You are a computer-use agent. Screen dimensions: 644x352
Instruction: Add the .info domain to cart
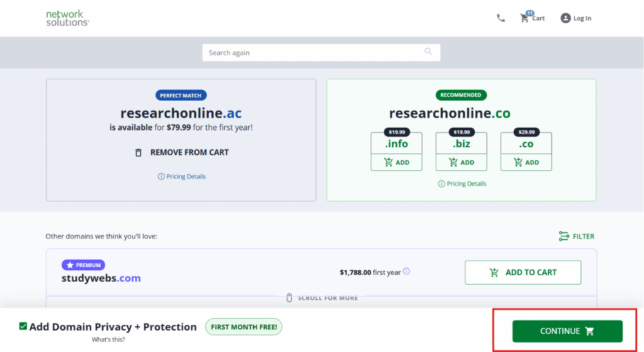[x=396, y=162]
